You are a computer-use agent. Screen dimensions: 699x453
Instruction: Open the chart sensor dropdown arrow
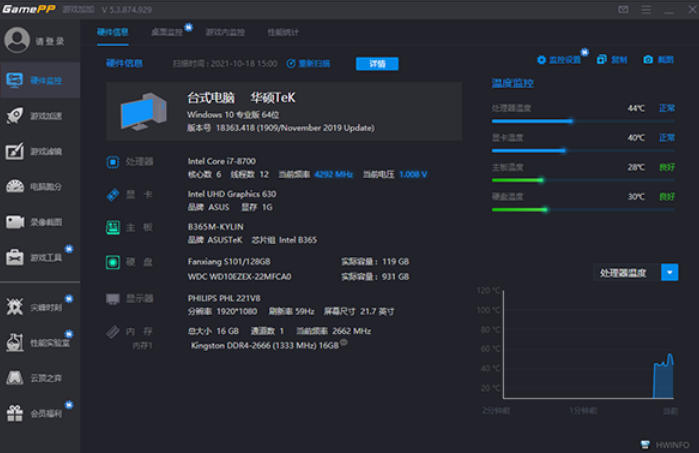[670, 272]
